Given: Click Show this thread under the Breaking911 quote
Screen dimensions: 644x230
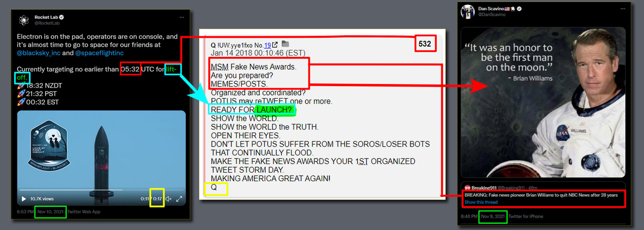Looking at the screenshot, I should click(481, 202).
